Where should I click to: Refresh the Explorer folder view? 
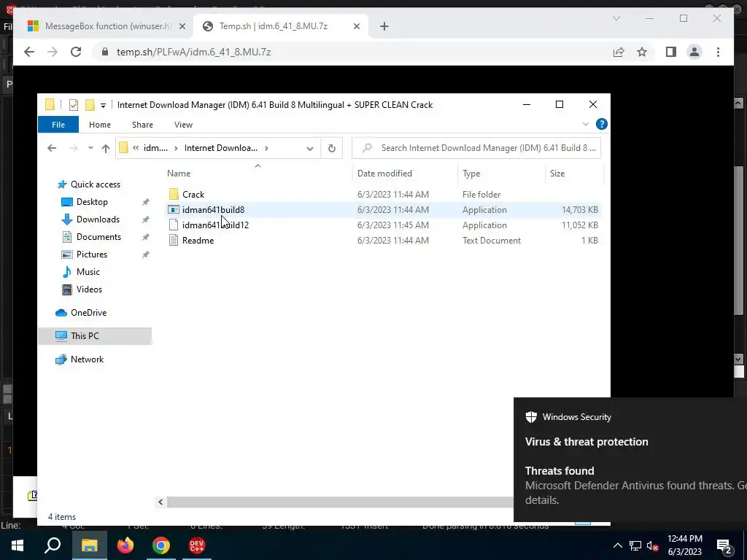(x=332, y=148)
